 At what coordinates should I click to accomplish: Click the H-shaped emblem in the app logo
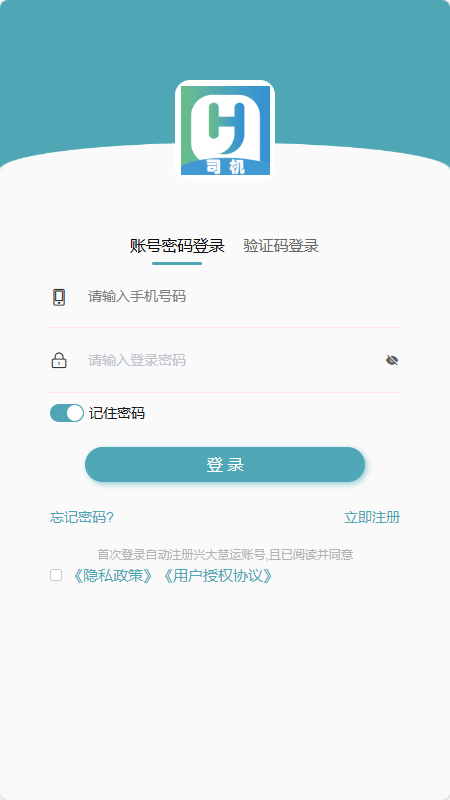pyautogui.click(x=224, y=125)
